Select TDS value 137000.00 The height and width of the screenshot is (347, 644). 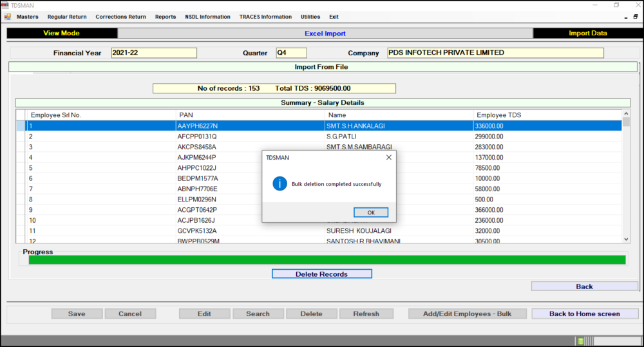click(547, 157)
